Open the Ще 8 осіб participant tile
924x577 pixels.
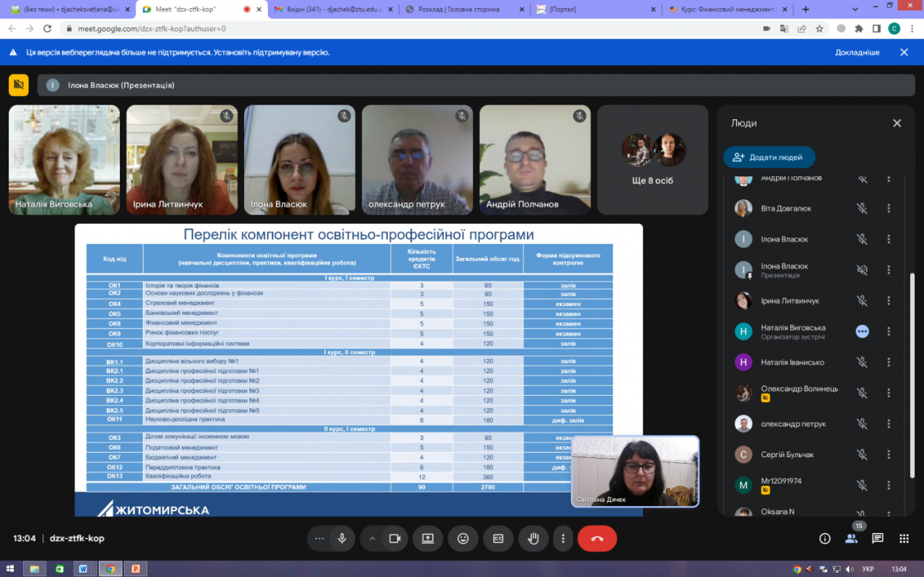pyautogui.click(x=653, y=160)
